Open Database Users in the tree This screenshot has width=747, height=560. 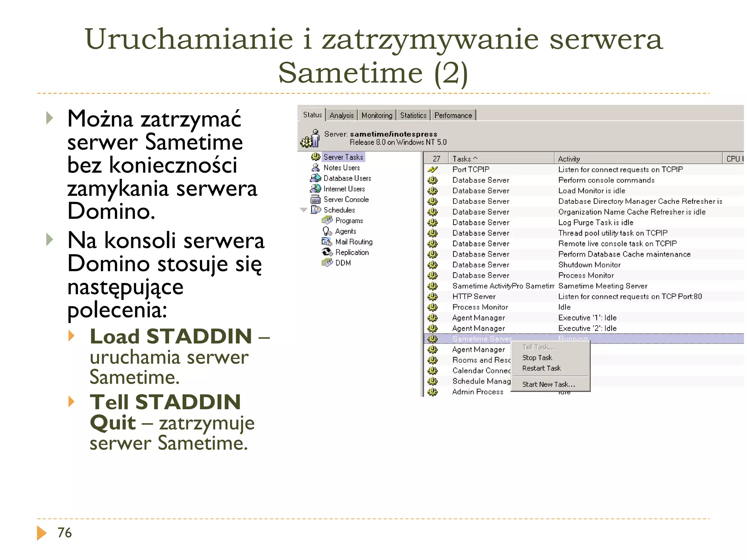[347, 178]
